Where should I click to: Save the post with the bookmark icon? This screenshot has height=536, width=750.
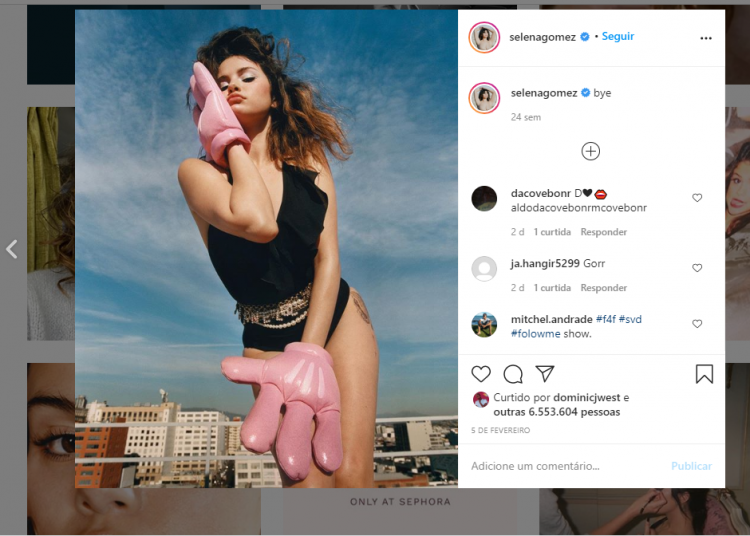tap(704, 374)
